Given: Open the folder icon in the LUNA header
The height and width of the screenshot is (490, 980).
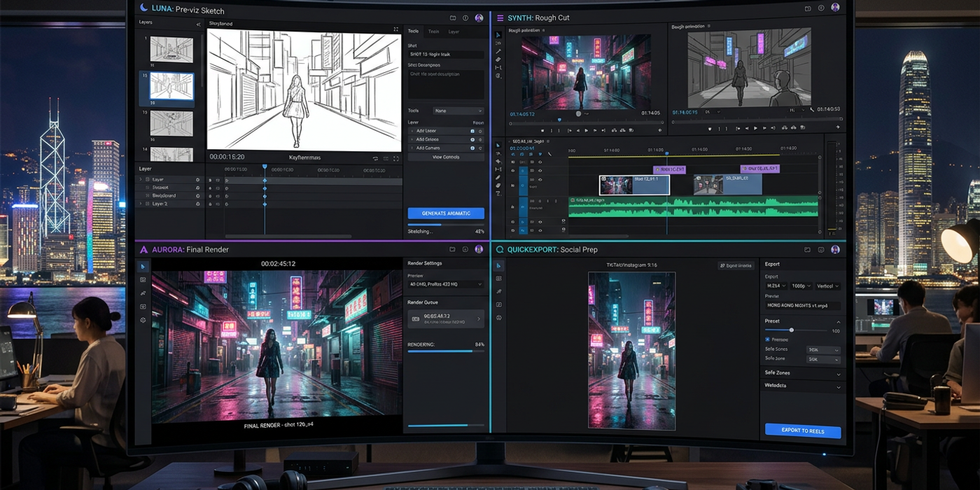Looking at the screenshot, I should (453, 17).
